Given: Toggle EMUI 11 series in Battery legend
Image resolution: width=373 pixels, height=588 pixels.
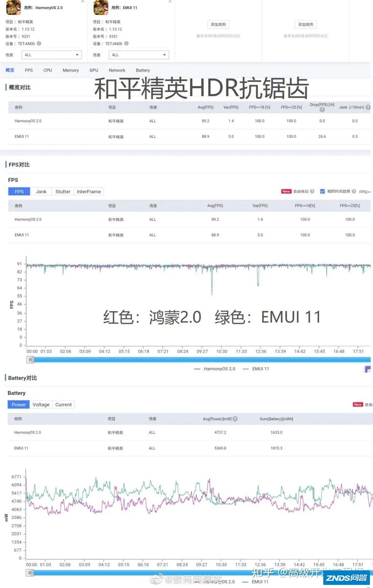Looking at the screenshot, I should click(x=255, y=582).
